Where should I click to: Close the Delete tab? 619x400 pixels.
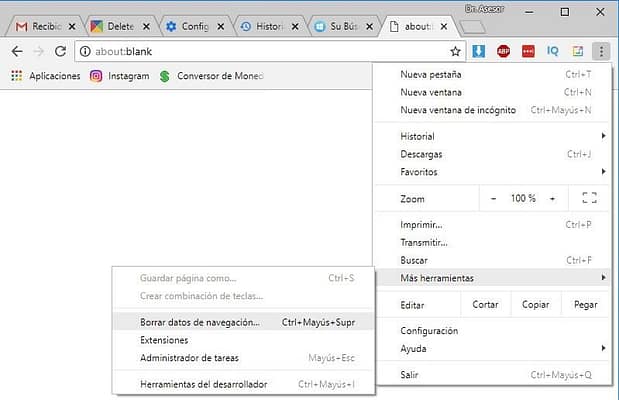pos(146,26)
